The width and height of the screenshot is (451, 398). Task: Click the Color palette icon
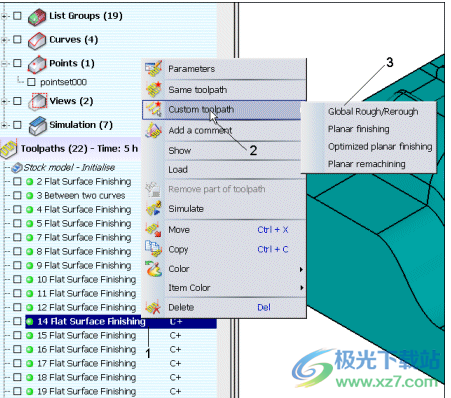[153, 269]
